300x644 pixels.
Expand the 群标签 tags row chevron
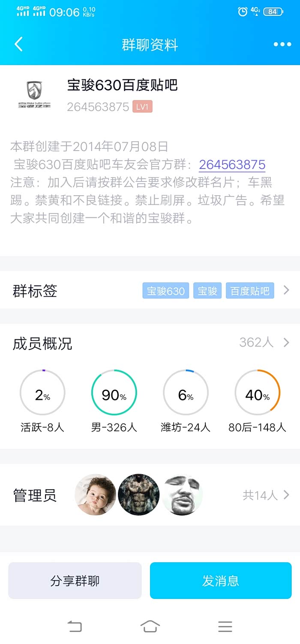pyautogui.click(x=286, y=291)
